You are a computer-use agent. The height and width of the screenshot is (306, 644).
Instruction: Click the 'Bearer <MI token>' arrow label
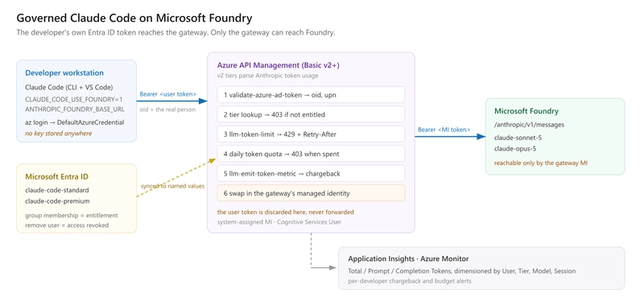444,130
